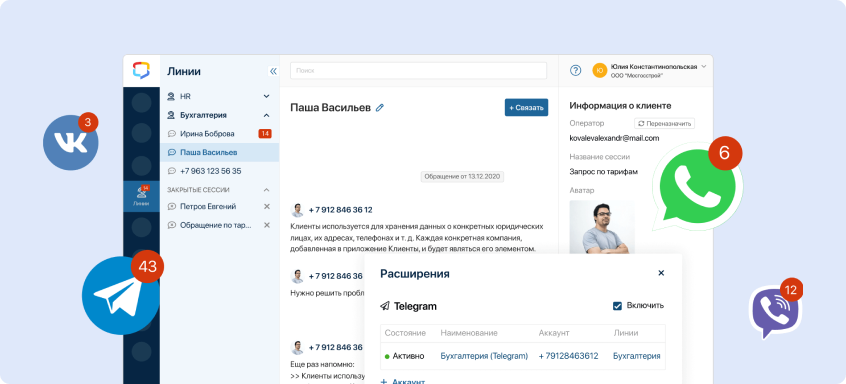Click the VK icon with badge 3
The width and height of the screenshot is (846, 384).
pos(71,142)
